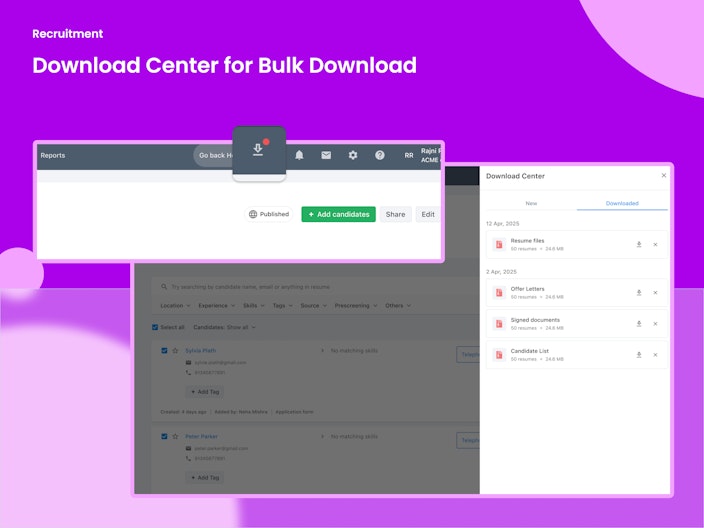Remove the Candidate List item

click(x=655, y=355)
